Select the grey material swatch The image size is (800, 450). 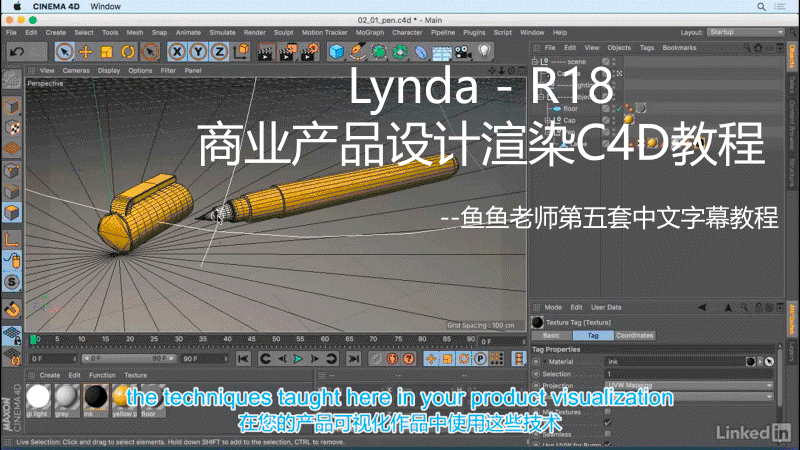(x=66, y=401)
